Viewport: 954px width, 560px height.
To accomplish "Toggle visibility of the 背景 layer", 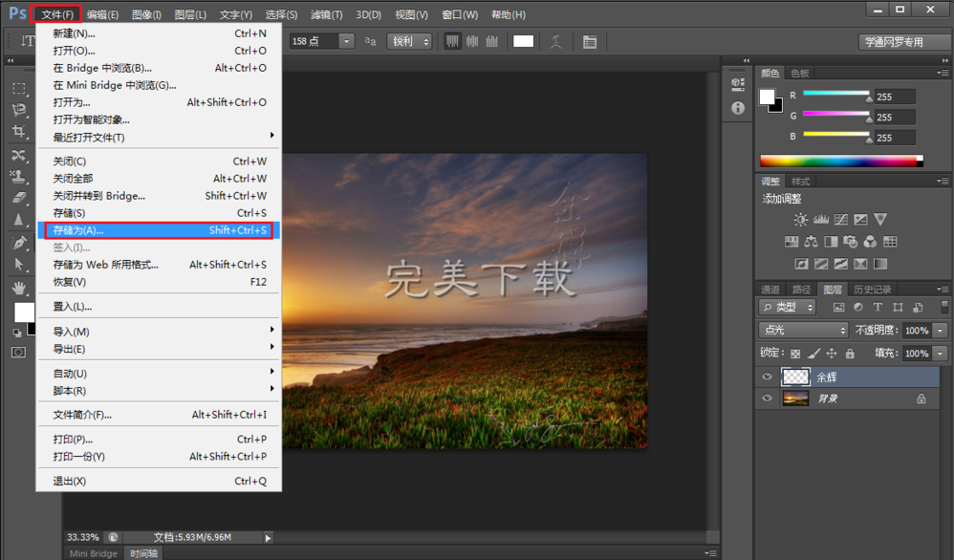I will (x=767, y=399).
